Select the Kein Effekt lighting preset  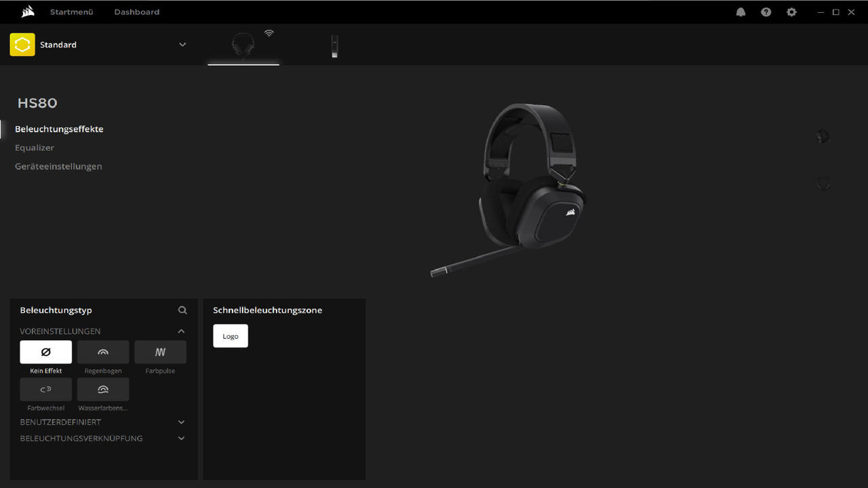click(x=45, y=352)
